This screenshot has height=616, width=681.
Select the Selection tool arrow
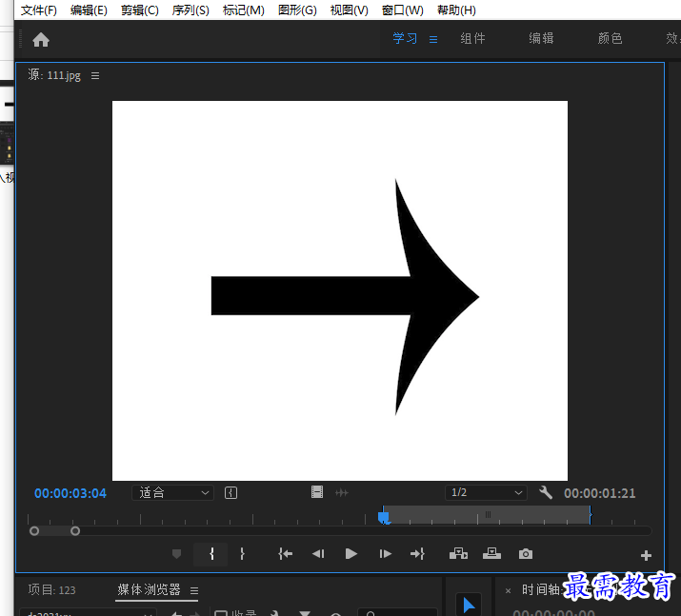pyautogui.click(x=469, y=605)
